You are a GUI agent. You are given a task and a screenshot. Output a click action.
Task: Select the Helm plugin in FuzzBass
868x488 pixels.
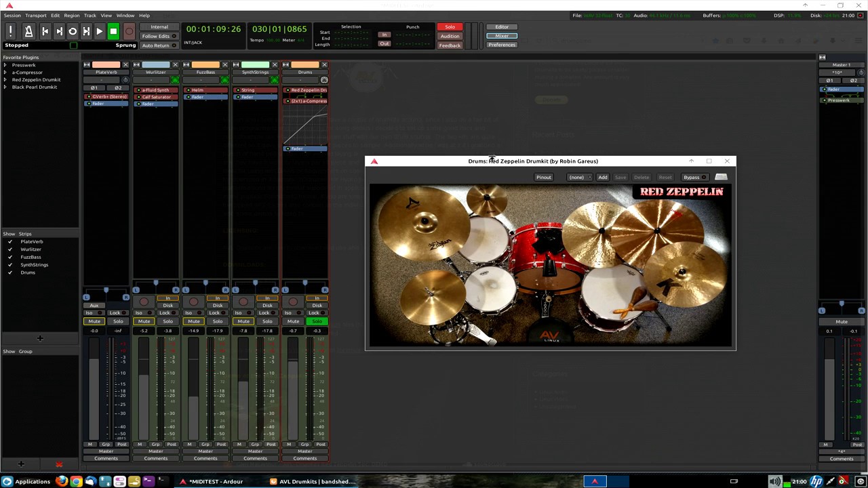coord(205,90)
